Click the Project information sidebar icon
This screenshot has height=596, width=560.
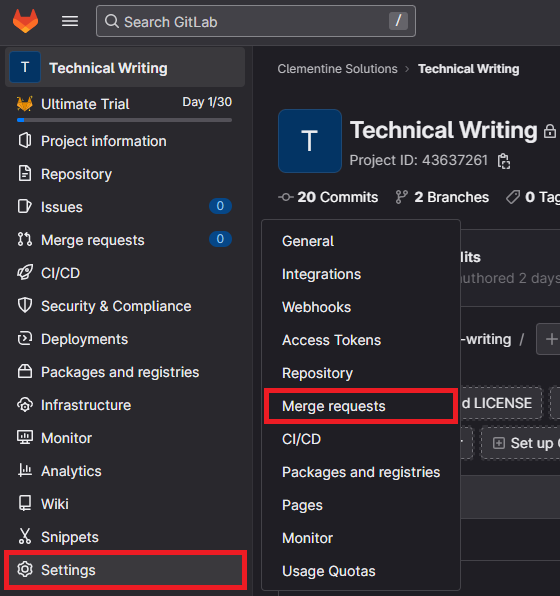tap(25, 141)
